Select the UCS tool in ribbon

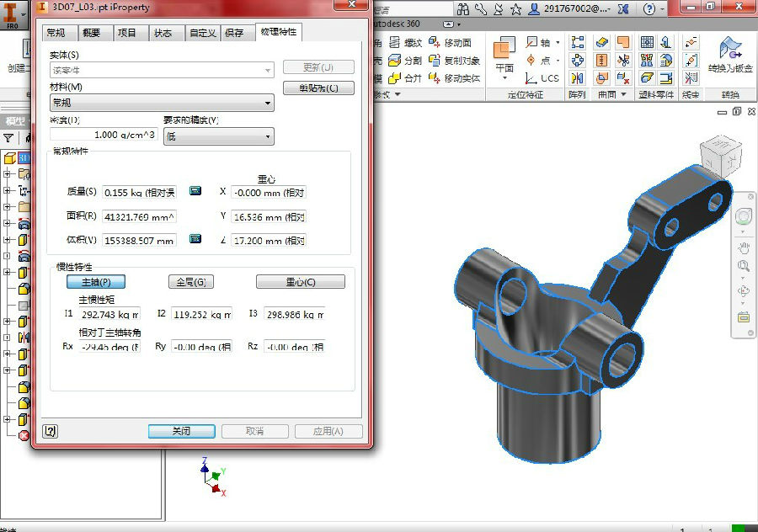(542, 77)
